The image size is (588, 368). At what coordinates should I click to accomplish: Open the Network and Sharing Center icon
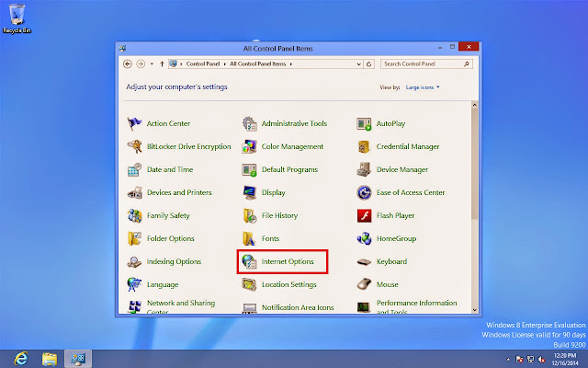[x=134, y=306]
